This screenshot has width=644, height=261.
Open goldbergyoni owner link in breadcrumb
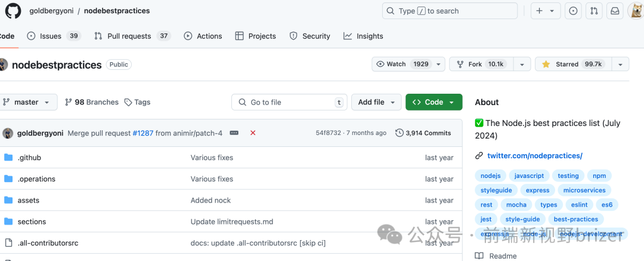[52, 11]
